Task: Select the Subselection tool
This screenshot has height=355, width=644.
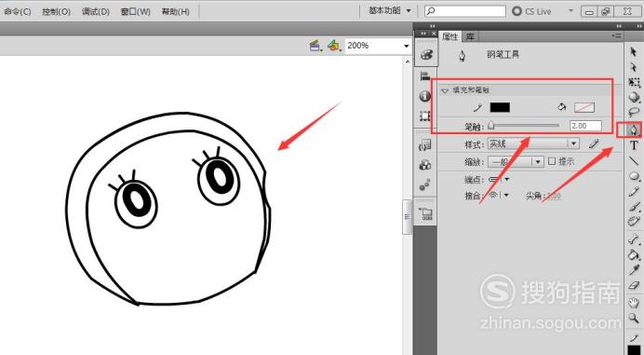Action: click(634, 67)
